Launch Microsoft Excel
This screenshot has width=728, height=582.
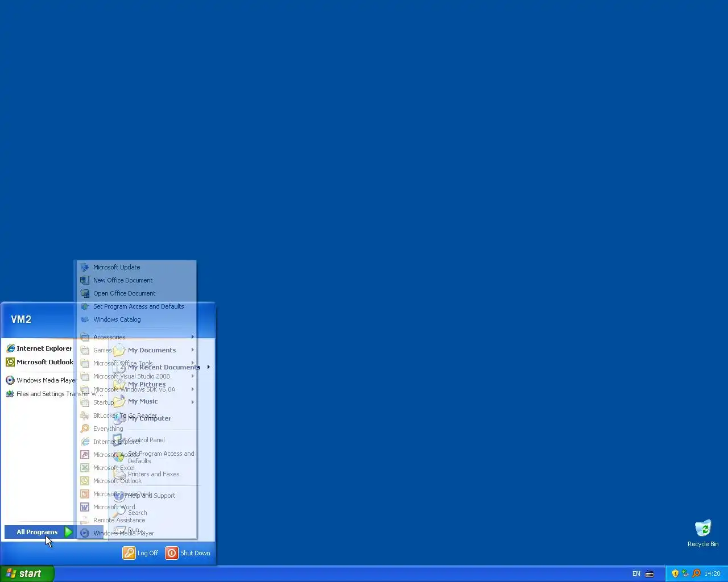[136, 468]
